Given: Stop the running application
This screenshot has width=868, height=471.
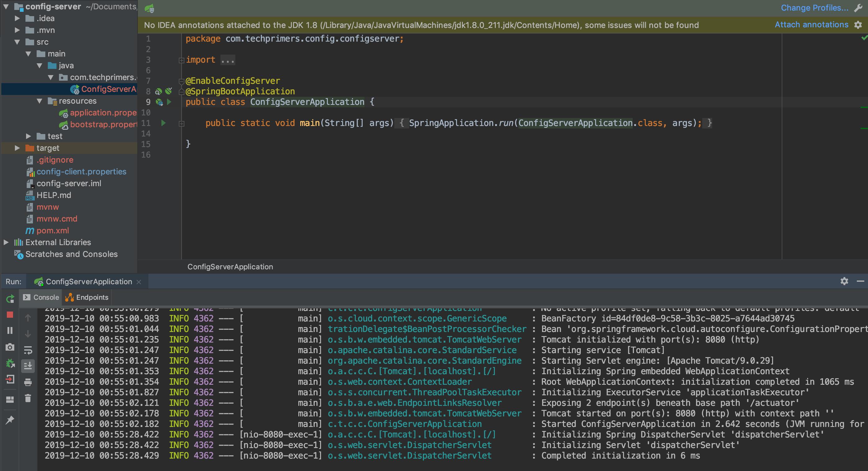Looking at the screenshot, I should point(10,315).
